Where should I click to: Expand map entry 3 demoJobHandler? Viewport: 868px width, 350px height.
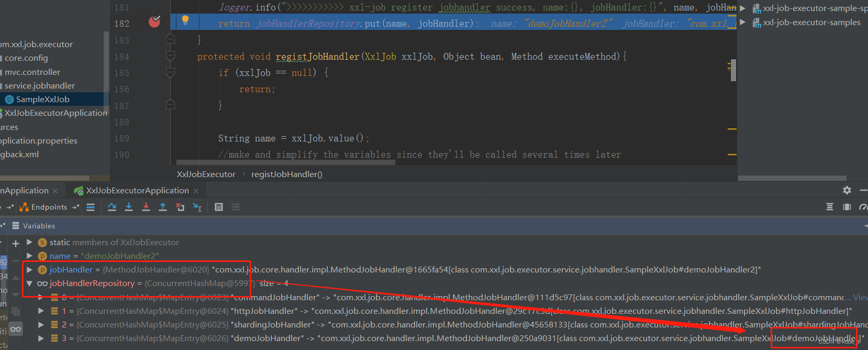coord(41,338)
